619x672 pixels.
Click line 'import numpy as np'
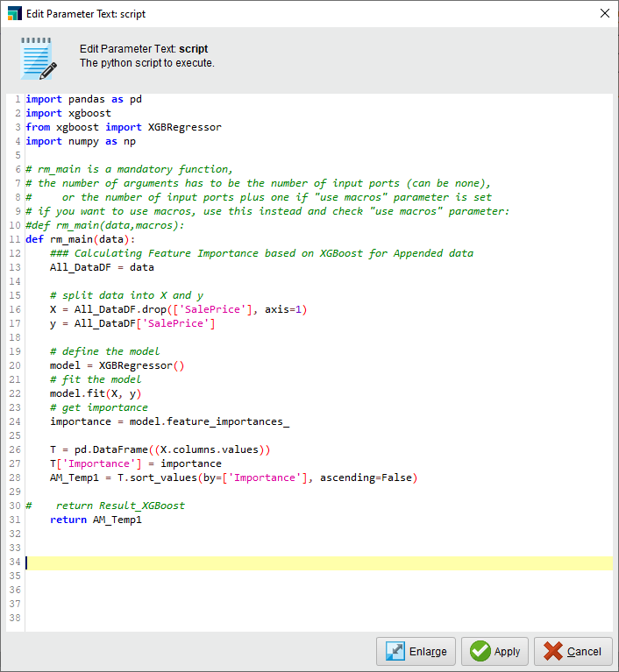[81, 141]
